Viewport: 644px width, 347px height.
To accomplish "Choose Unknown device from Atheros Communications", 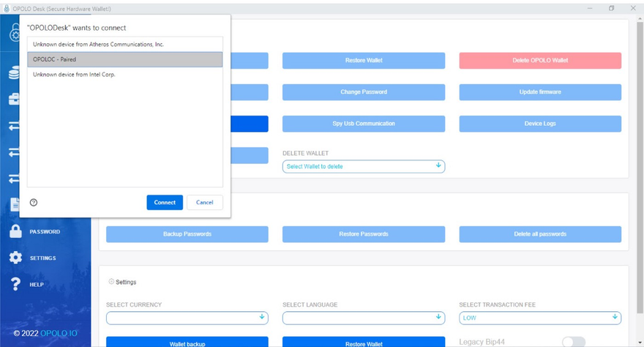I will click(x=124, y=45).
